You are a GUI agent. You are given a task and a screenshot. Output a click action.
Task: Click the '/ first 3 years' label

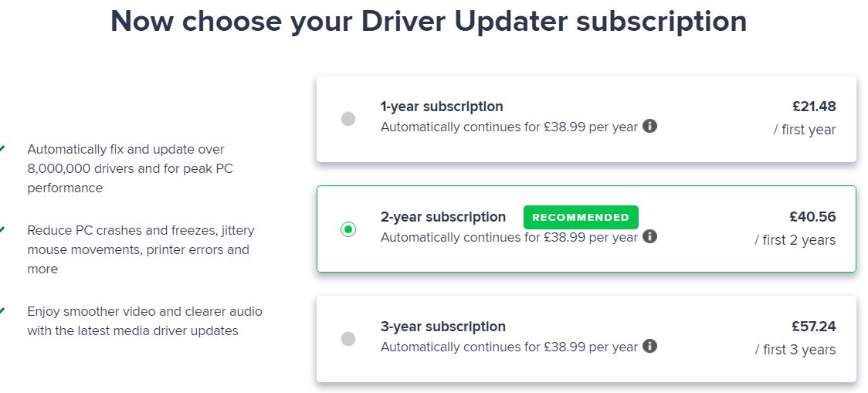coord(795,350)
